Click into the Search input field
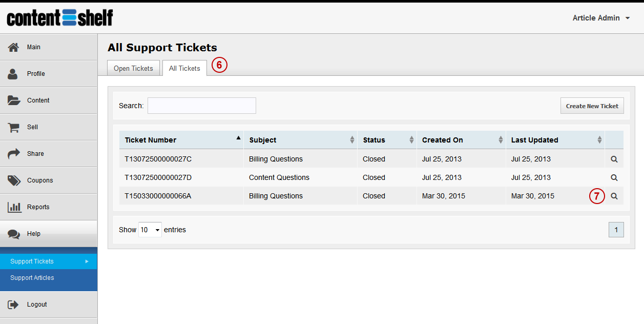 point(202,106)
